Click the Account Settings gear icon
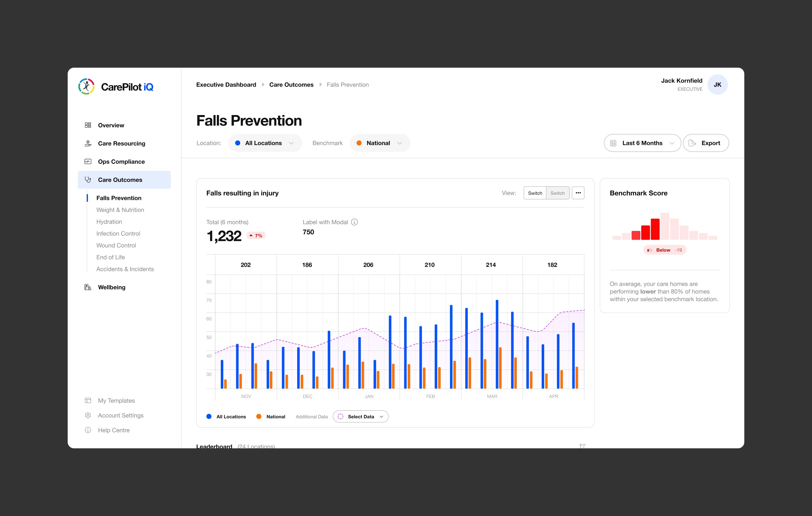This screenshot has width=812, height=516. point(88,416)
